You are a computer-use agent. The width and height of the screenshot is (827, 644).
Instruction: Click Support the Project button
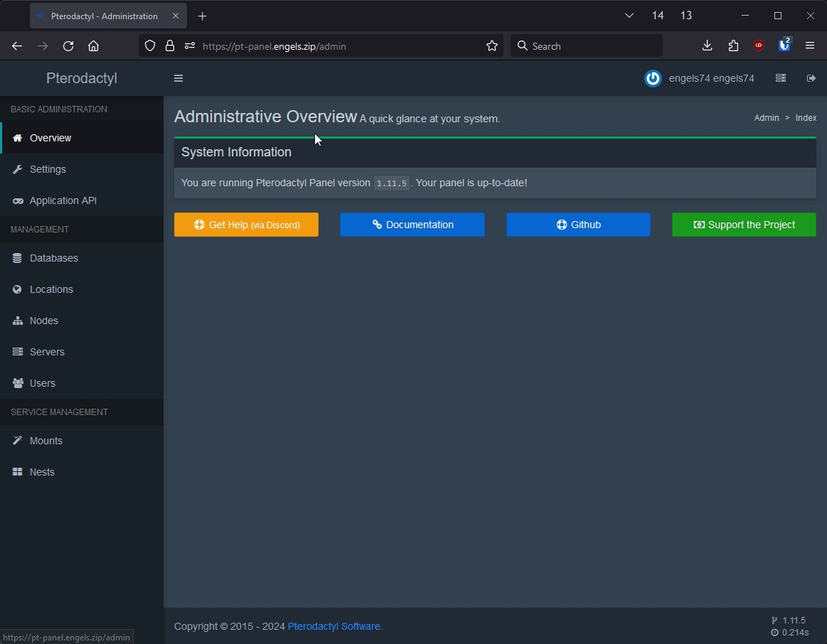pyautogui.click(x=745, y=225)
